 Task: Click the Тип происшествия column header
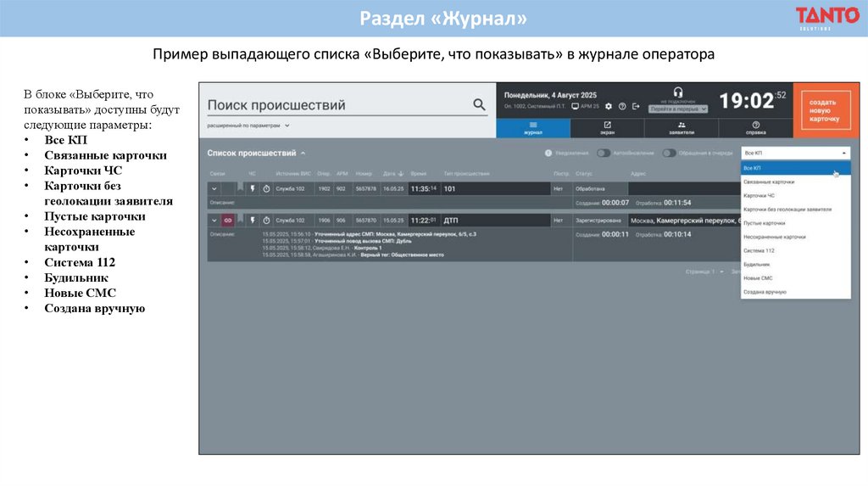(x=467, y=174)
